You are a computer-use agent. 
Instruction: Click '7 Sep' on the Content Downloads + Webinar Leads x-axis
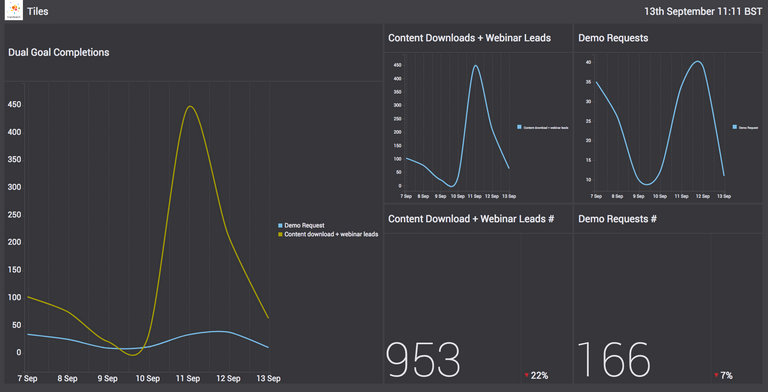point(407,196)
